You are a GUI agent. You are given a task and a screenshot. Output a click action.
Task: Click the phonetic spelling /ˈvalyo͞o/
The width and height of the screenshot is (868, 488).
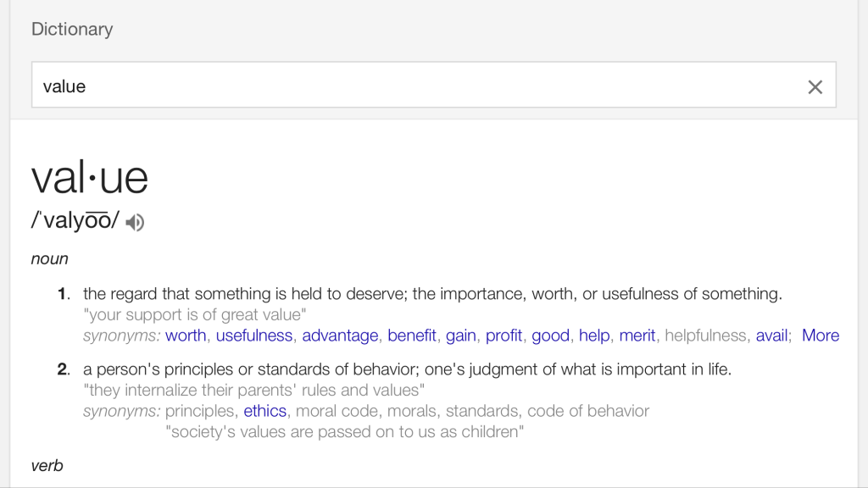pyautogui.click(x=75, y=222)
